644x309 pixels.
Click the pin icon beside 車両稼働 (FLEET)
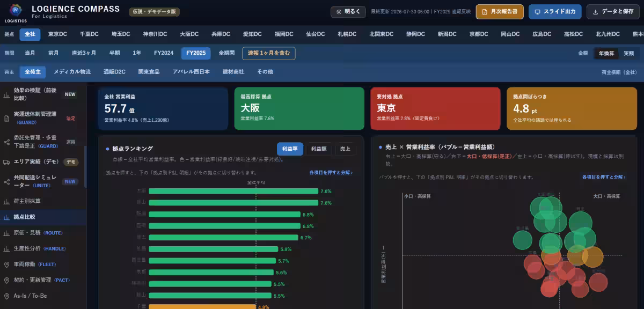tap(6, 264)
